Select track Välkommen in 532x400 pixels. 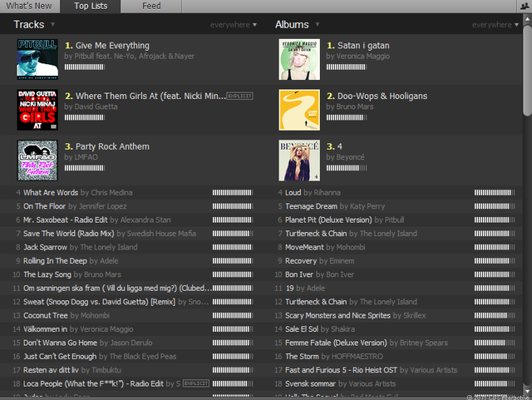pyautogui.click(x=45, y=329)
